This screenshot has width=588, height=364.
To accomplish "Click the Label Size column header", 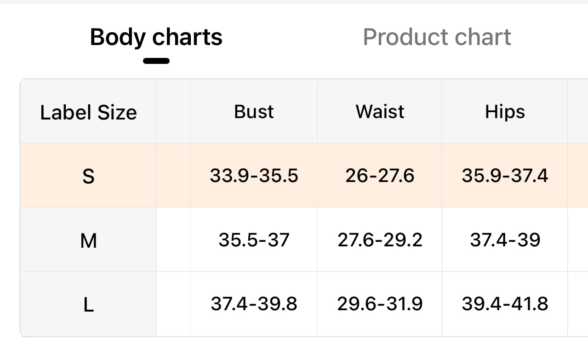I will tap(88, 112).
